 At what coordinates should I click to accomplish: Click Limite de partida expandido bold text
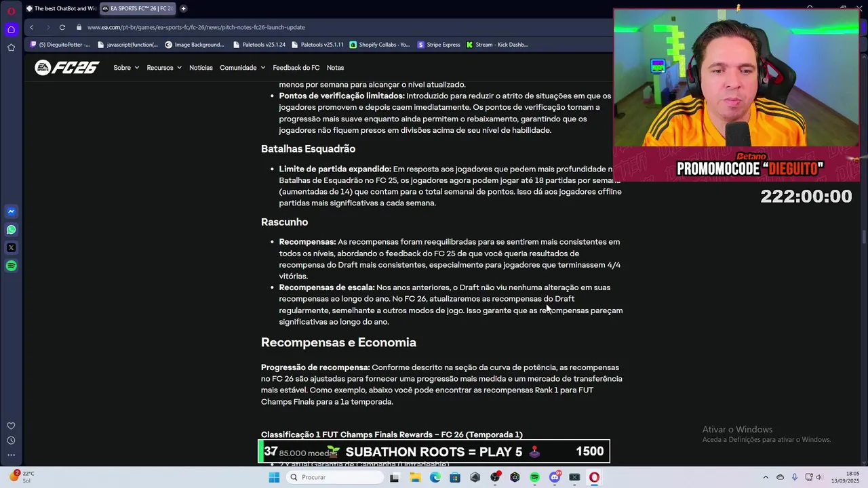click(335, 169)
